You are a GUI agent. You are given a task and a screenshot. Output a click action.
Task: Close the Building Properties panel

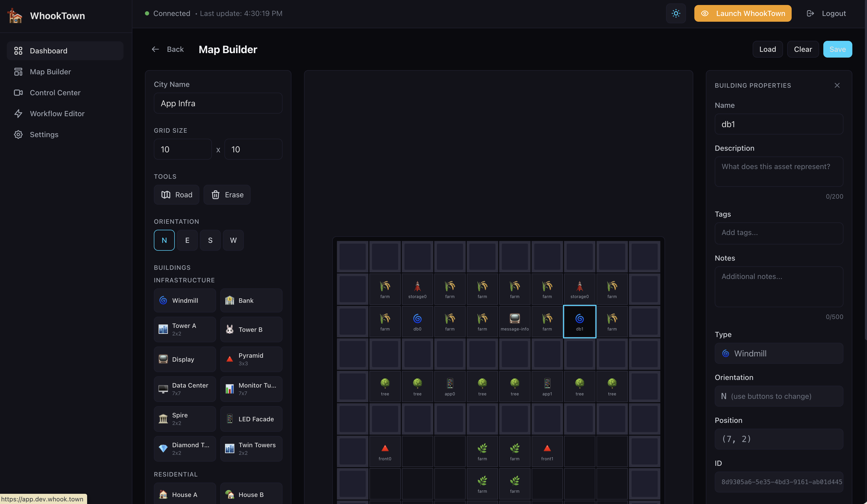pos(837,85)
